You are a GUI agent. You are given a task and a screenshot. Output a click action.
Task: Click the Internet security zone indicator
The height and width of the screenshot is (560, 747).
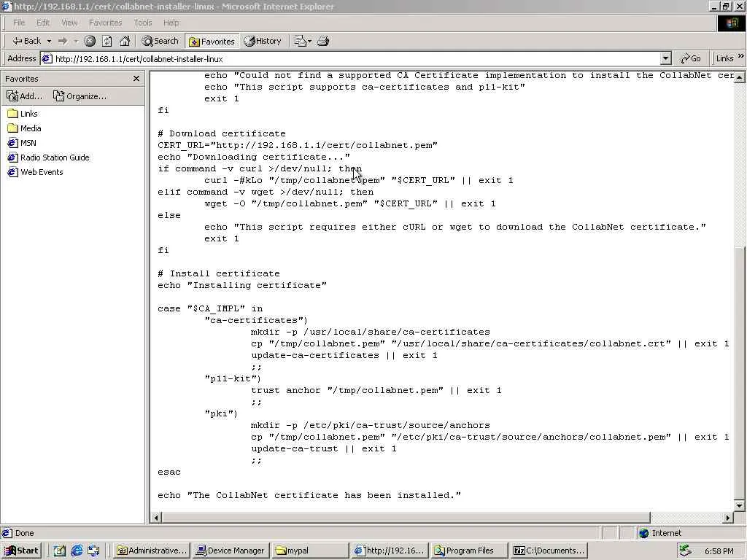[x=660, y=533]
